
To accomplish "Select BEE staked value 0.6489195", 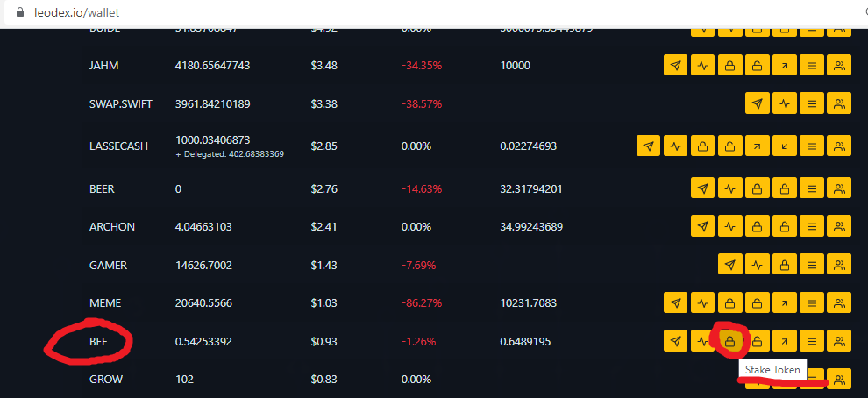I will click(525, 342).
